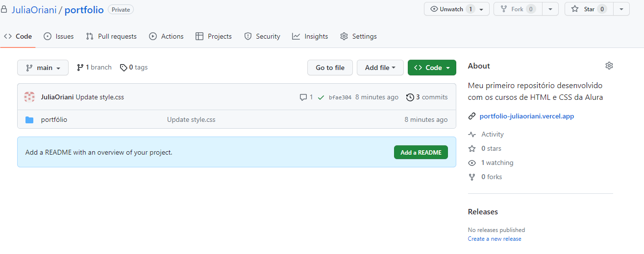Click the folder icon of portfólio
This screenshot has width=644, height=254.
tap(29, 119)
